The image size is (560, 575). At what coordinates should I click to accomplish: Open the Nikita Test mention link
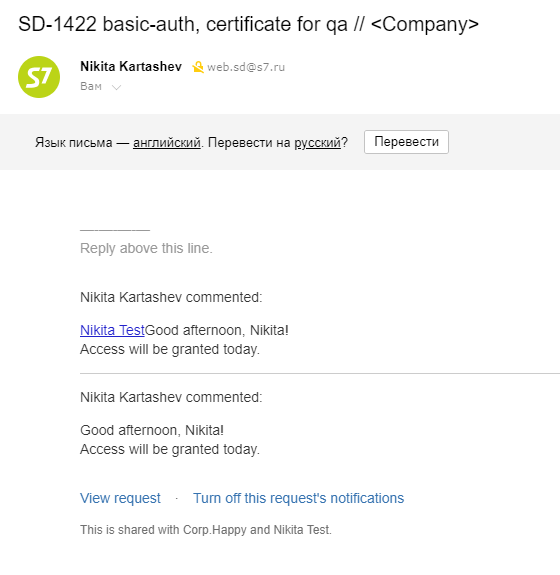pos(112,330)
